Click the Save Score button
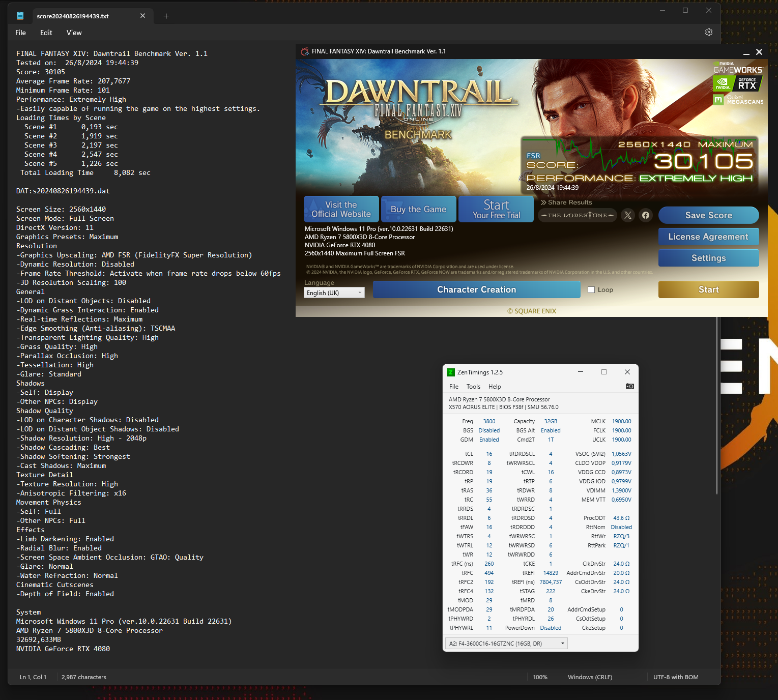778x700 pixels. (x=709, y=215)
